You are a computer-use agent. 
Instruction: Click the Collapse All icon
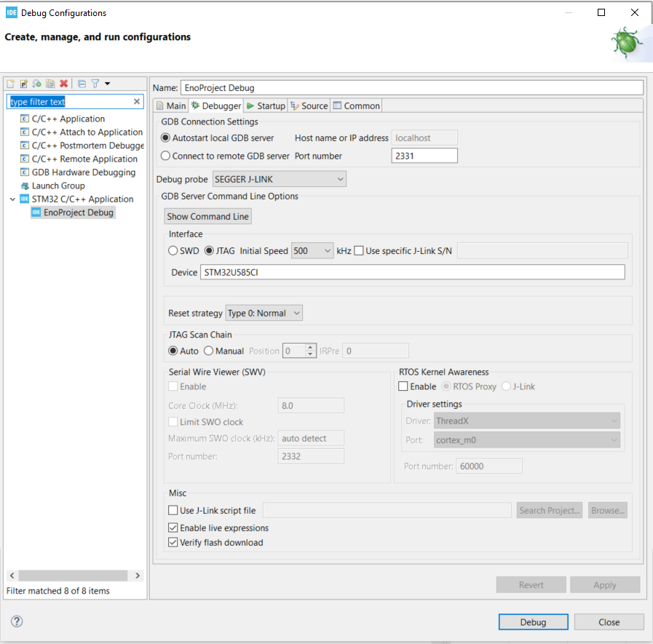click(x=82, y=84)
